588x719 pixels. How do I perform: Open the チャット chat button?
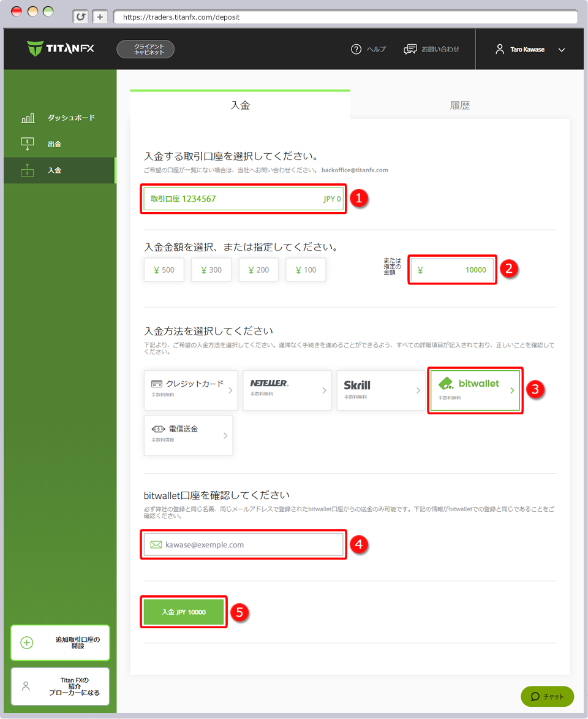547,696
